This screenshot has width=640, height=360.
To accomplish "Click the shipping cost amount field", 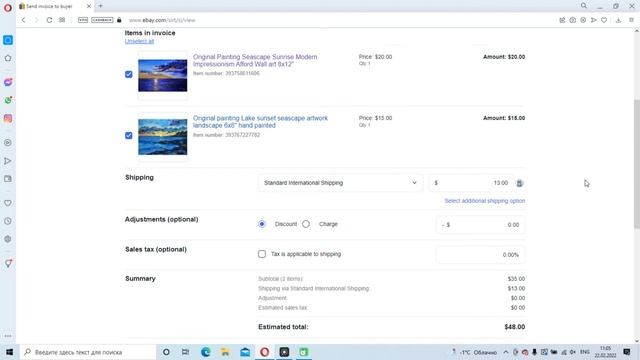I will (x=470, y=183).
